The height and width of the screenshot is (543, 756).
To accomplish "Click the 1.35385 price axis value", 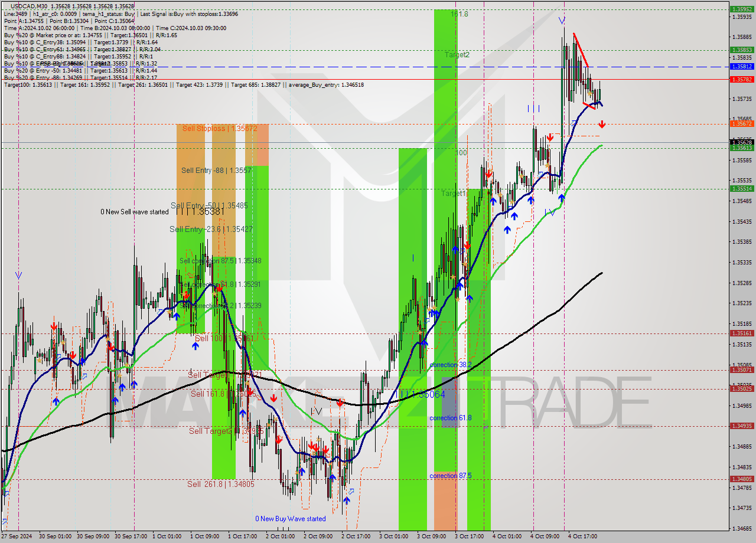I will pyautogui.click(x=741, y=242).
